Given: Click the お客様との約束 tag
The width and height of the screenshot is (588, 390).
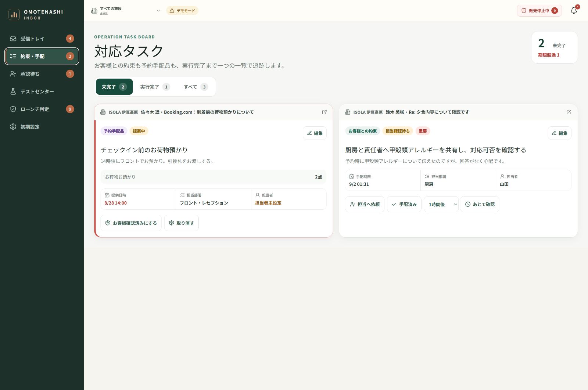Looking at the screenshot, I should coord(363,131).
